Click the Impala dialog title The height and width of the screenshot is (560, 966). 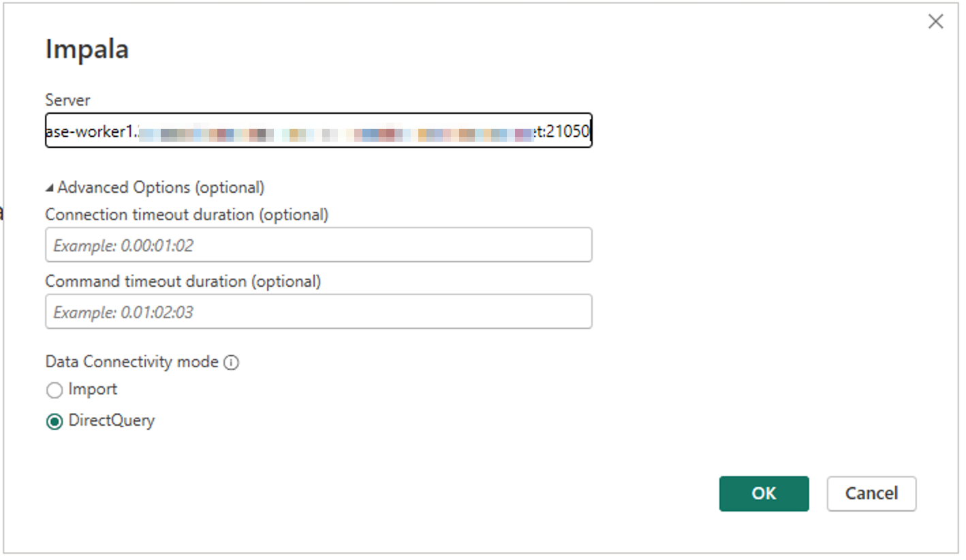point(87,50)
